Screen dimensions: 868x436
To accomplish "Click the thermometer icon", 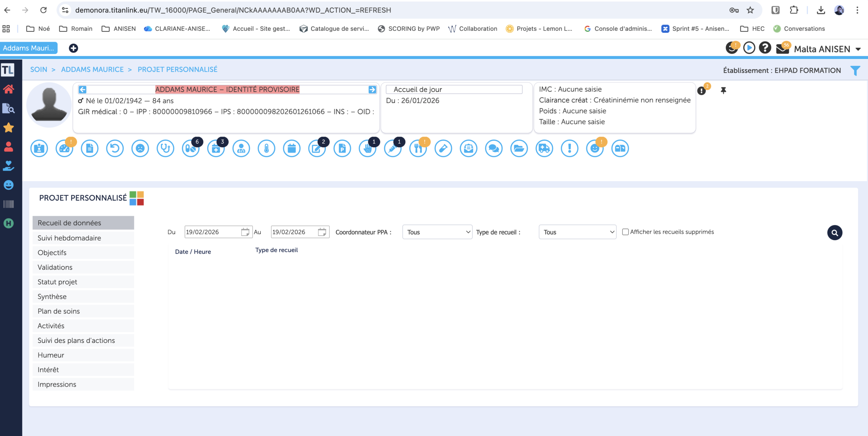I will (x=267, y=148).
